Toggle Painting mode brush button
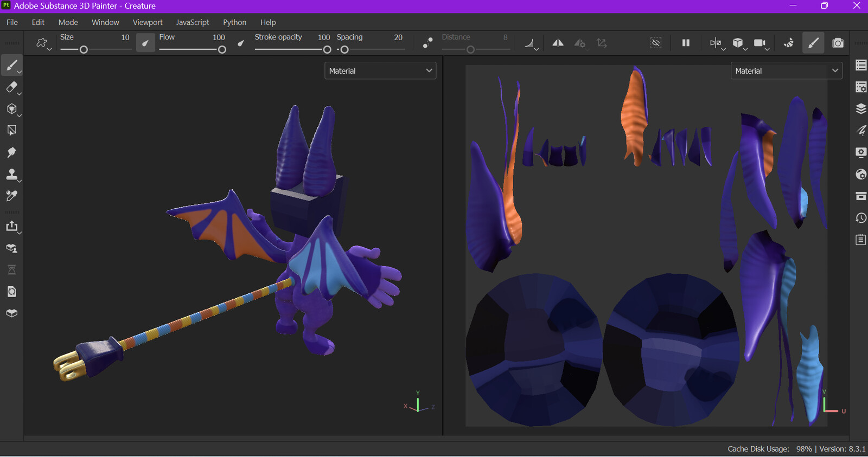 coord(813,43)
